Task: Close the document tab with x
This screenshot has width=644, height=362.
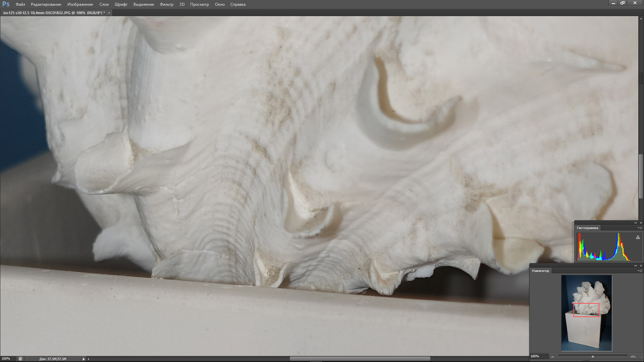Action: pyautogui.click(x=109, y=13)
